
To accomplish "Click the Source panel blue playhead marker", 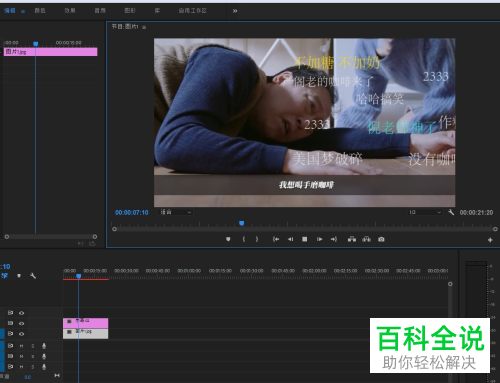I will coord(36,44).
